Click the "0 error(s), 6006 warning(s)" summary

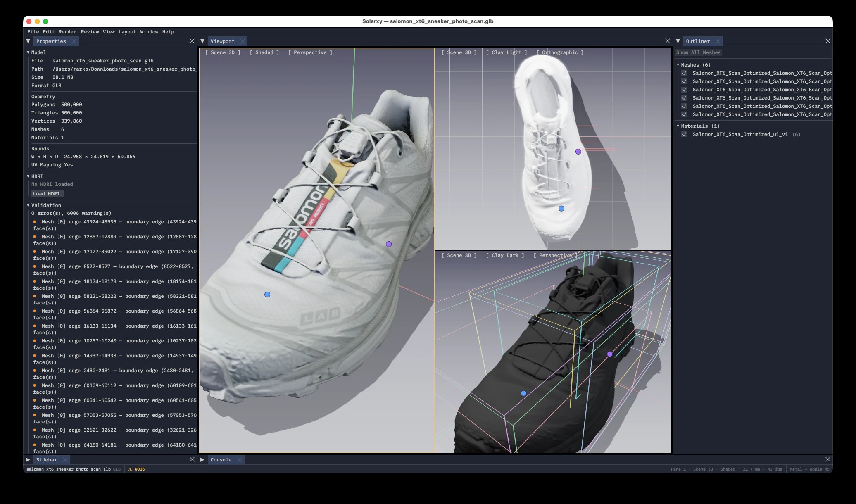[x=71, y=213]
